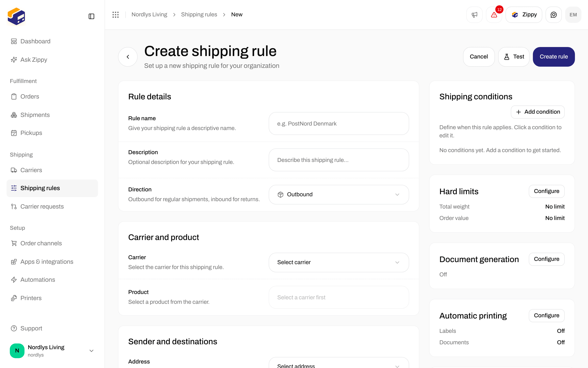Configure Automatic printing
The width and height of the screenshot is (588, 368).
546,316
